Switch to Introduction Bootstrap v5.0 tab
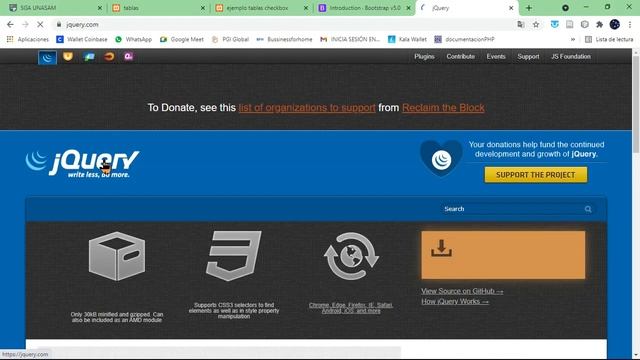The image size is (640, 360). click(x=364, y=8)
